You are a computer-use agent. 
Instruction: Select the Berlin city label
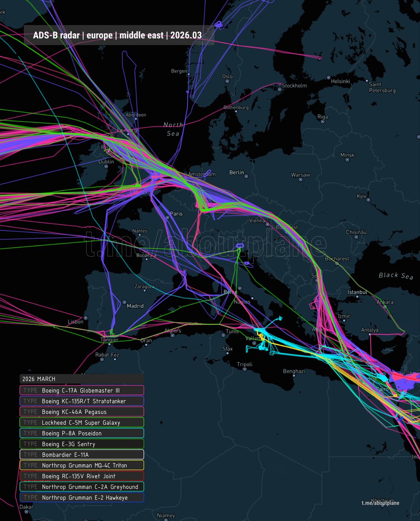(237, 172)
